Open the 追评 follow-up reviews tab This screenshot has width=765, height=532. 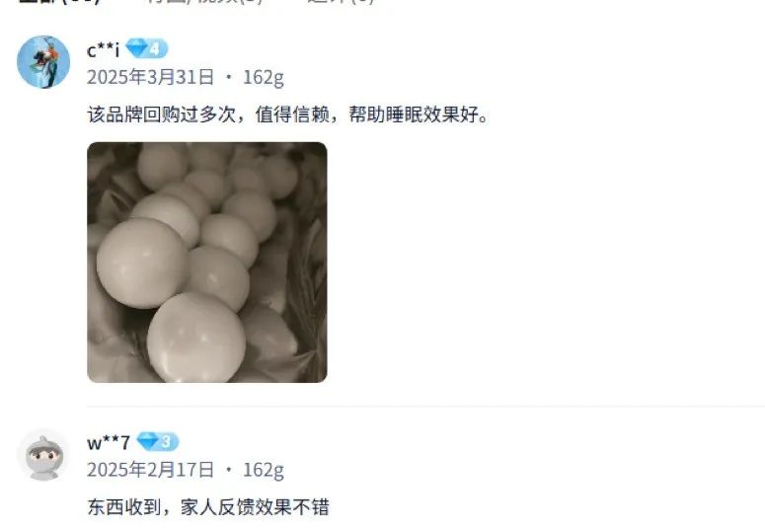pos(341,1)
